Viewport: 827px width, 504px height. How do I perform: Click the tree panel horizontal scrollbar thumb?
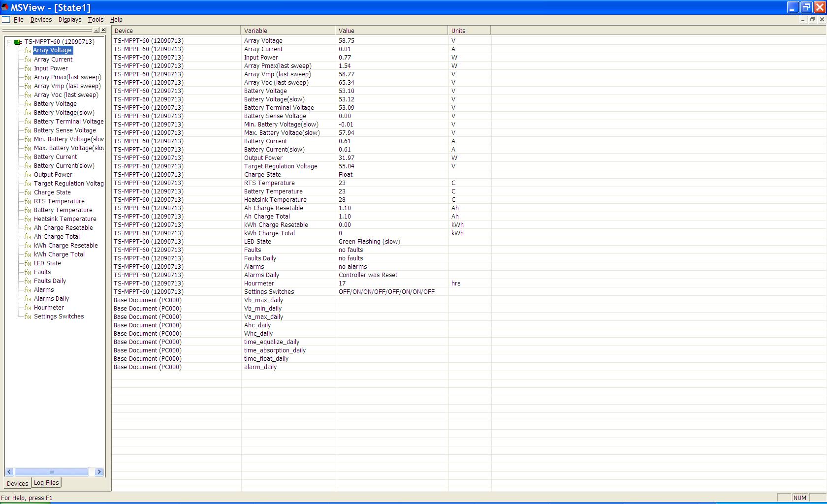51,472
